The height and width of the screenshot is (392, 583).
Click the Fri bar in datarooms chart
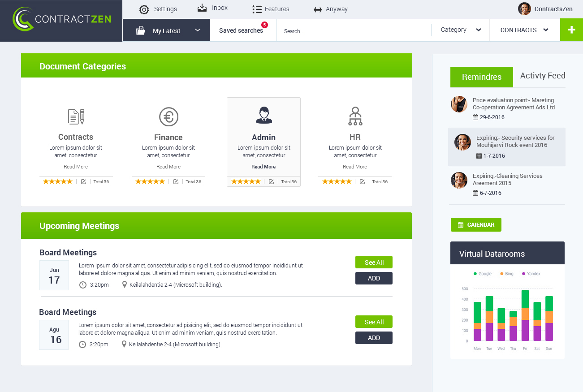click(x=525, y=315)
